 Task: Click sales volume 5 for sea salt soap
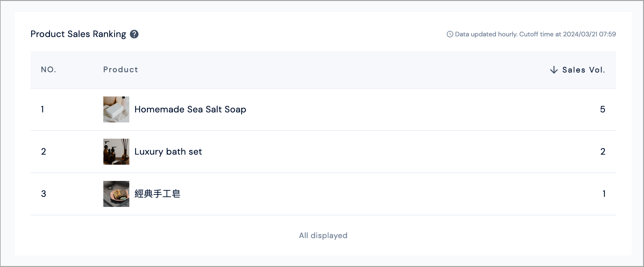click(x=603, y=109)
